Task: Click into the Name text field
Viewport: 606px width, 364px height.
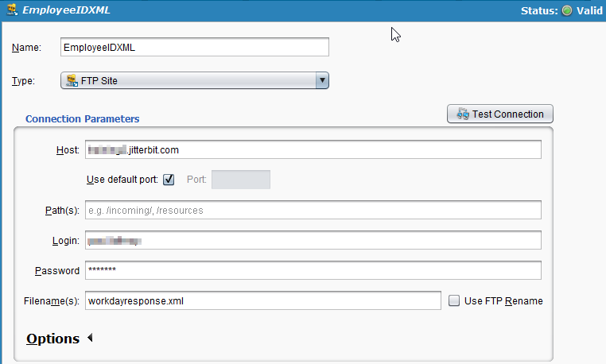Action: click(194, 47)
